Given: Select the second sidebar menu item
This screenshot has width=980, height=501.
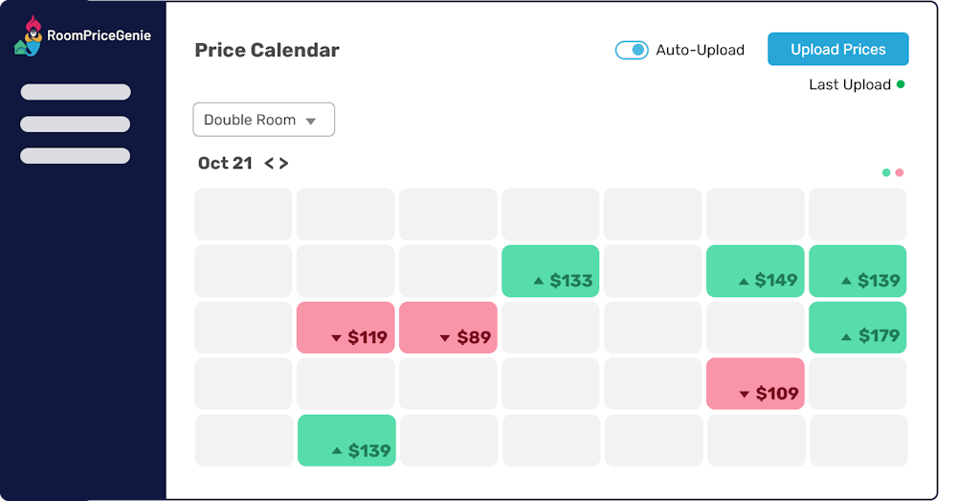Looking at the screenshot, I should pos(75,124).
